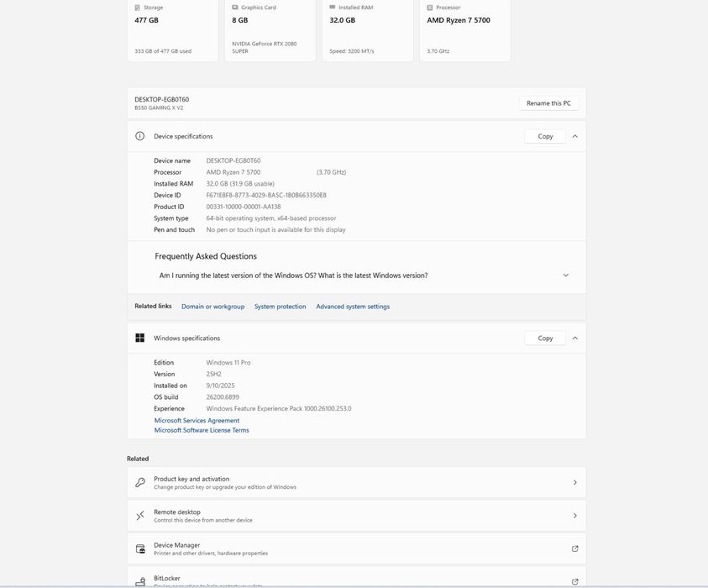This screenshot has height=588, width=708.
Task: Open Microsoft Software License Terms link
Action: [x=202, y=430]
